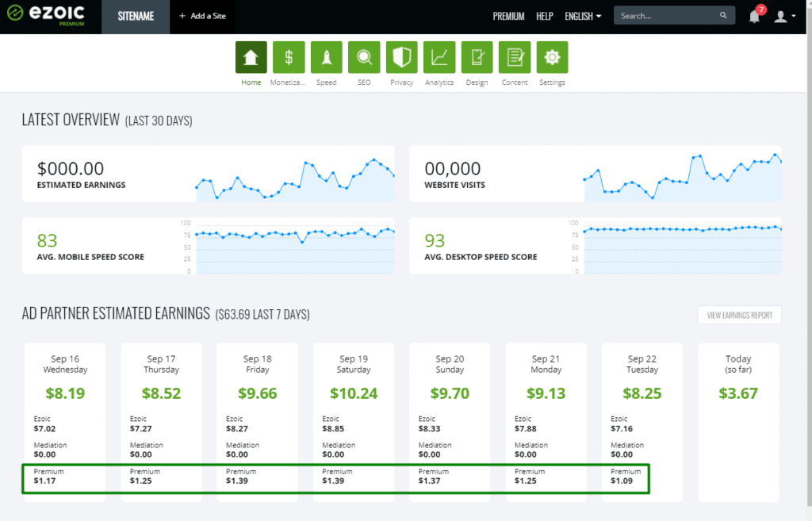
Task: Open the Home dashboard icon
Action: click(x=251, y=57)
